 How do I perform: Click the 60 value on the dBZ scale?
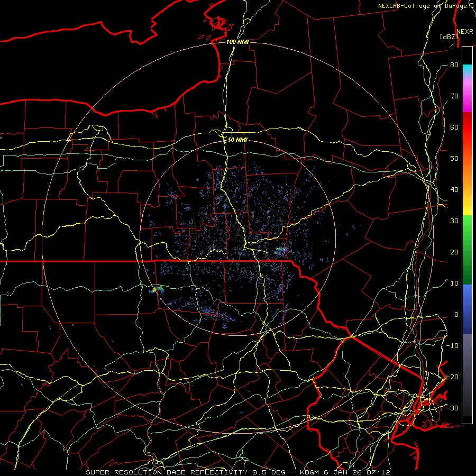(454, 127)
